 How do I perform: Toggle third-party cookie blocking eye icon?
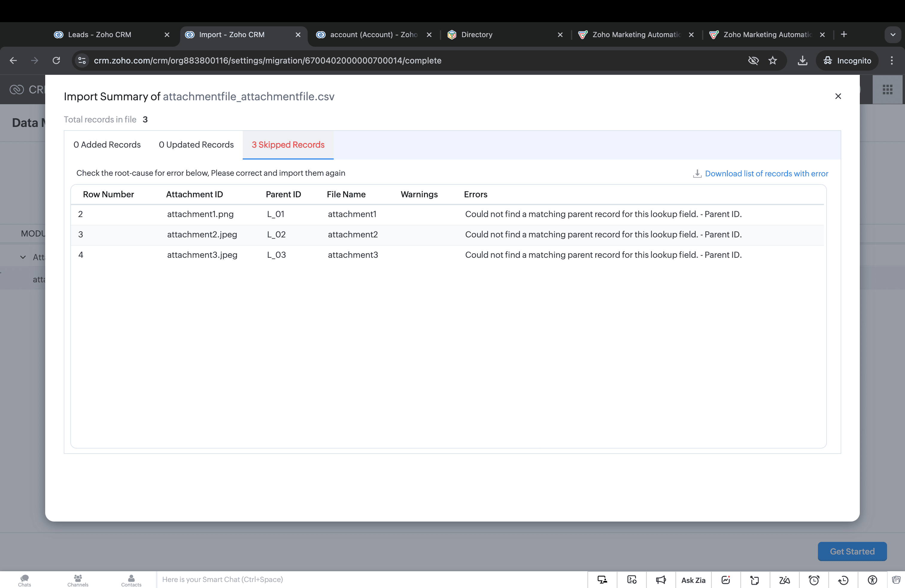[x=753, y=60]
